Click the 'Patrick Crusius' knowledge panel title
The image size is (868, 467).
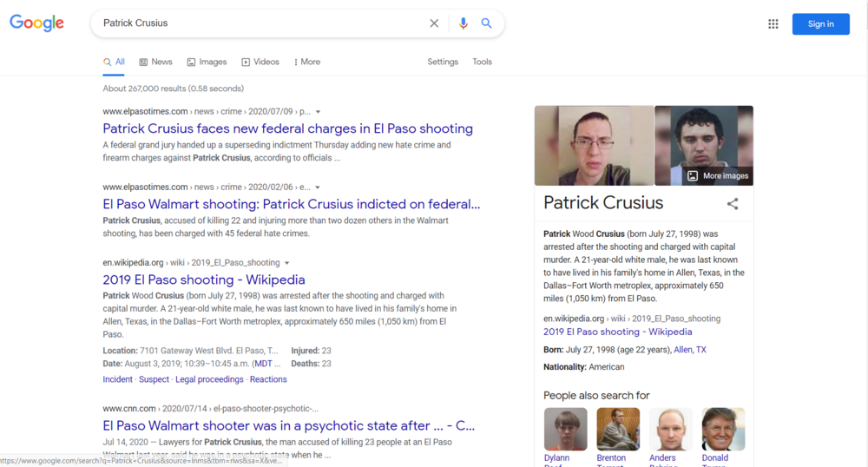[603, 203]
